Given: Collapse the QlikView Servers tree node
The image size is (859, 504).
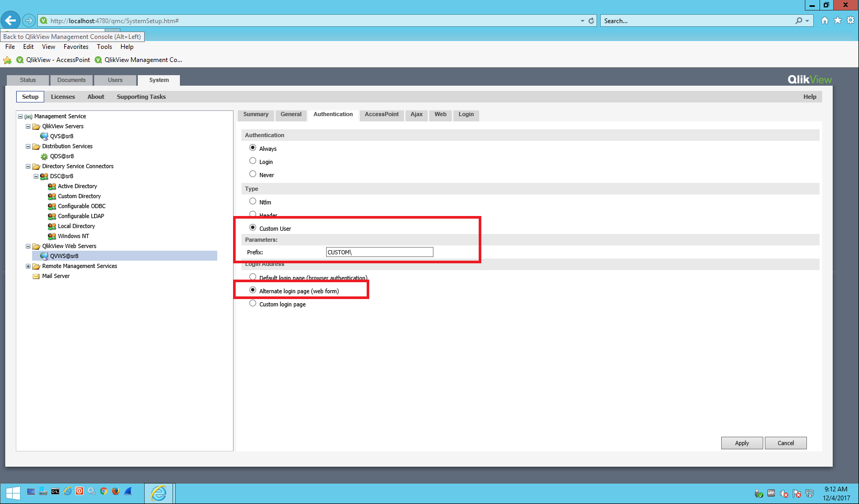Looking at the screenshot, I should [28, 126].
